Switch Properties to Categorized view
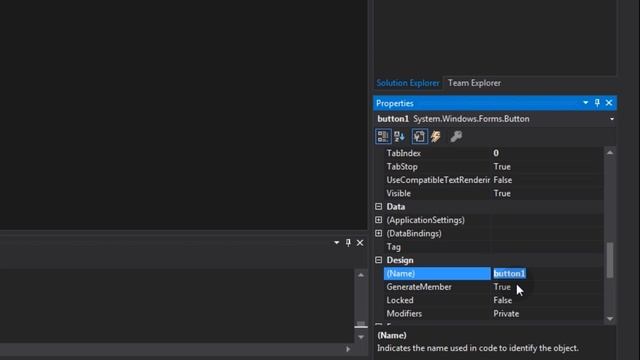Viewport: 640px width, 360px height. pos(383,136)
